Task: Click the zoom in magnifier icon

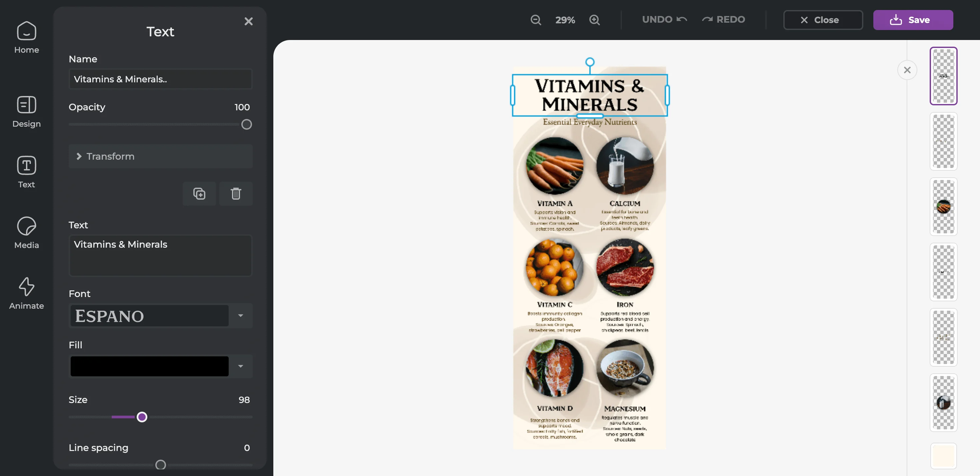Action: [x=595, y=20]
